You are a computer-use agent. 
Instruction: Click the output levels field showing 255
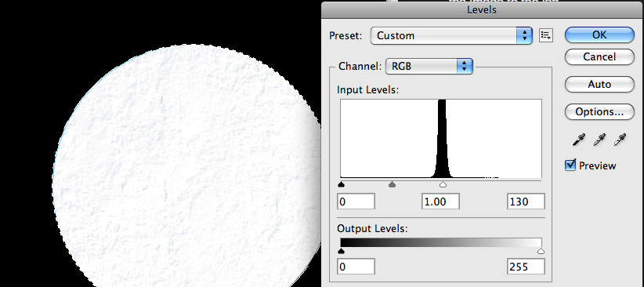pyautogui.click(x=526, y=267)
